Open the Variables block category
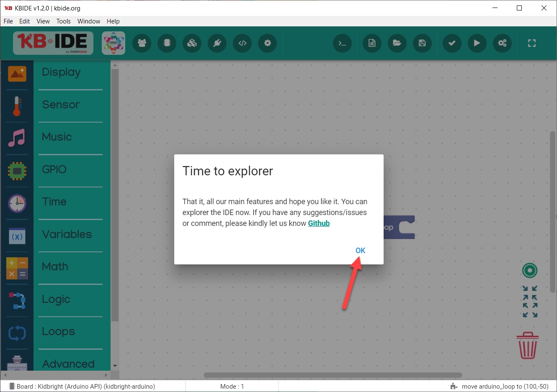The height and width of the screenshot is (392, 557). [x=67, y=234]
